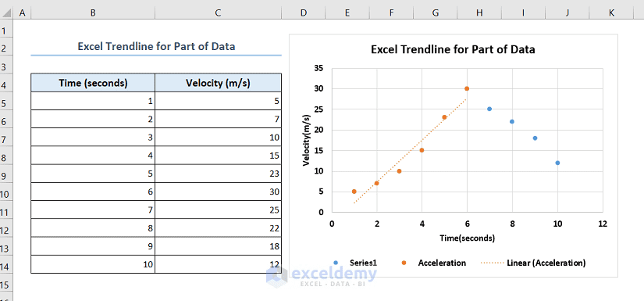
Task: Select column B header
Action: tap(93, 13)
